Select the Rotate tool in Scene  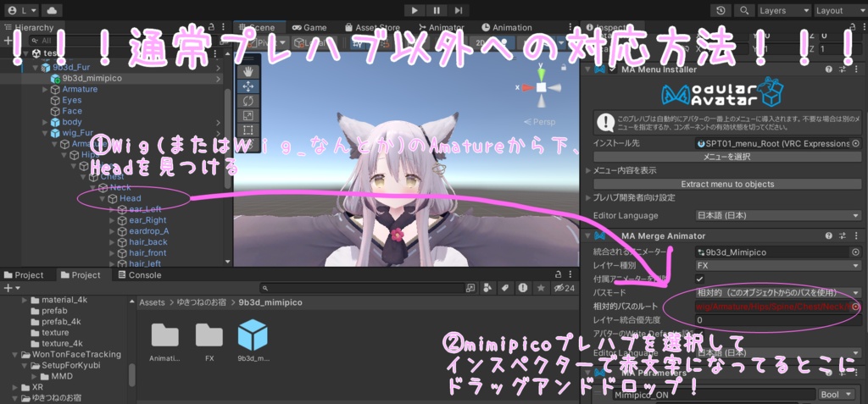point(248,102)
